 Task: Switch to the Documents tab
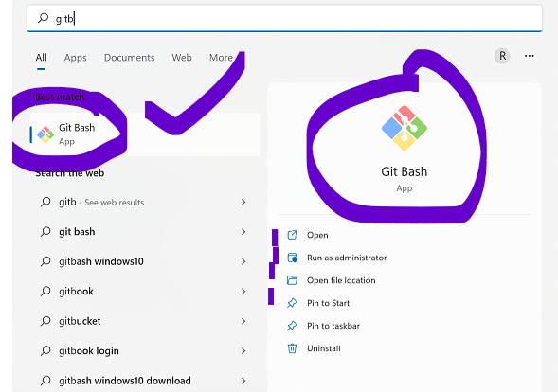click(129, 58)
